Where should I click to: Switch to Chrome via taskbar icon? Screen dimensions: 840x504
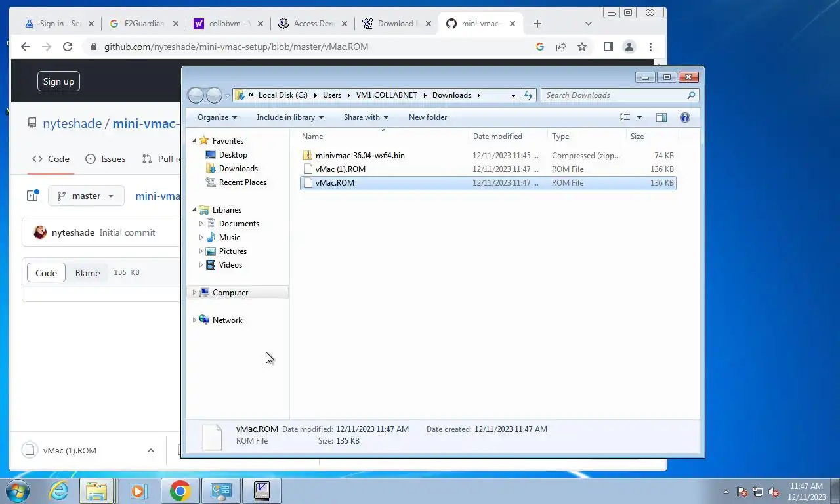point(180,491)
